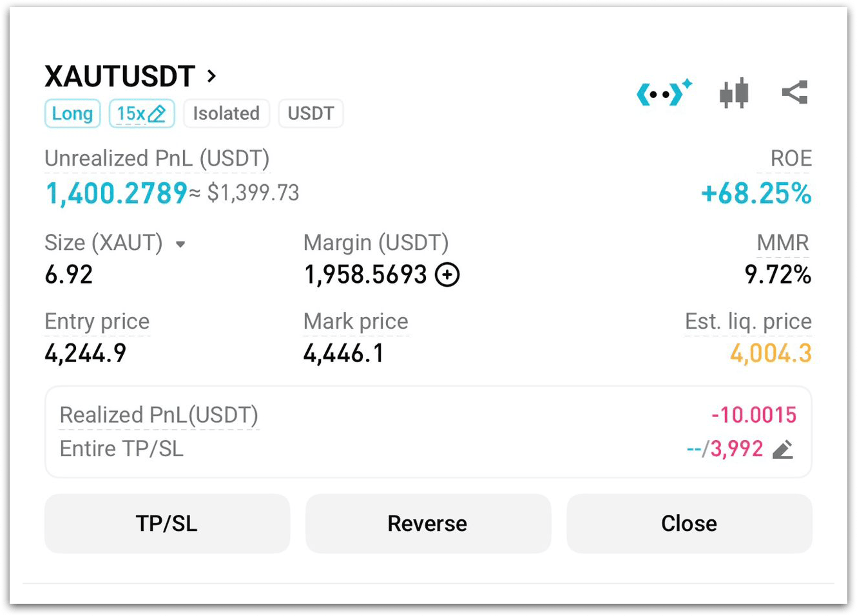View Unrealized PnL (USDT) explanation

[157, 159]
